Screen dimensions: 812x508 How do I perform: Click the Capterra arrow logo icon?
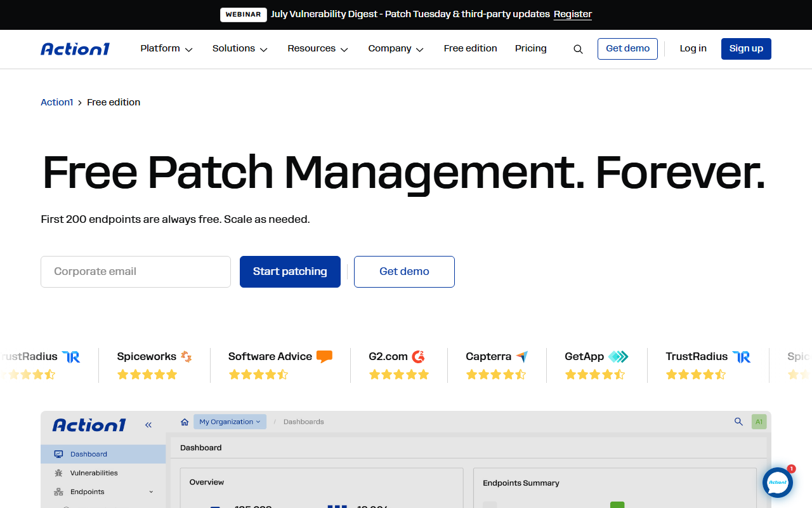521,357
